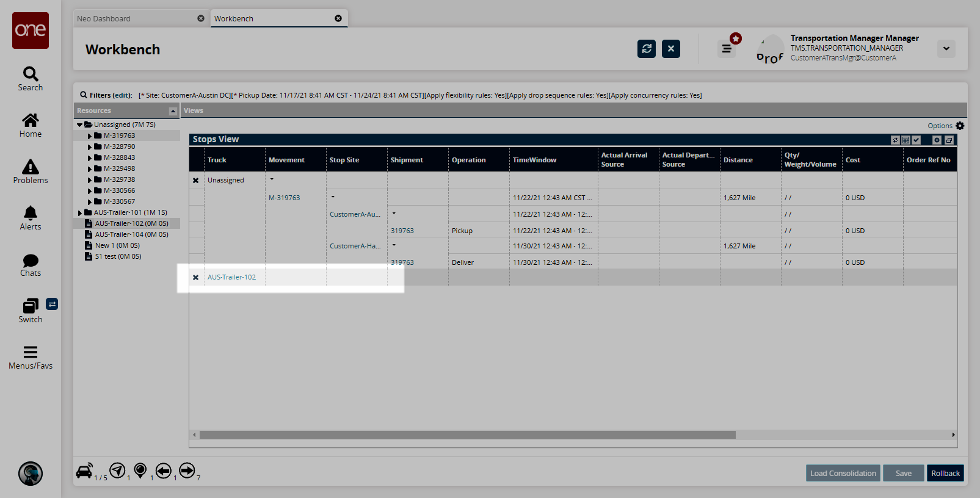Open Chats from the sidebar

click(x=31, y=264)
